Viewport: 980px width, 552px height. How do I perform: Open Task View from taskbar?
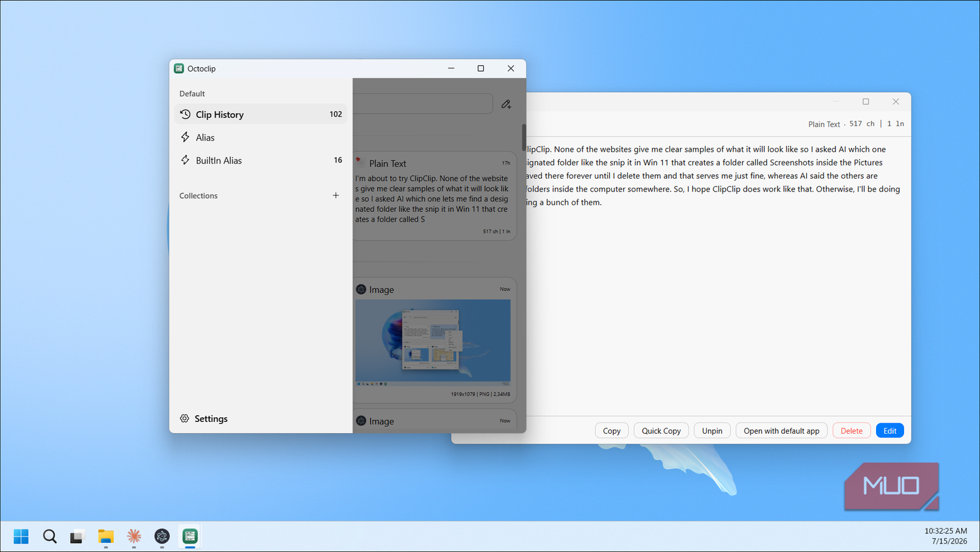(x=77, y=536)
